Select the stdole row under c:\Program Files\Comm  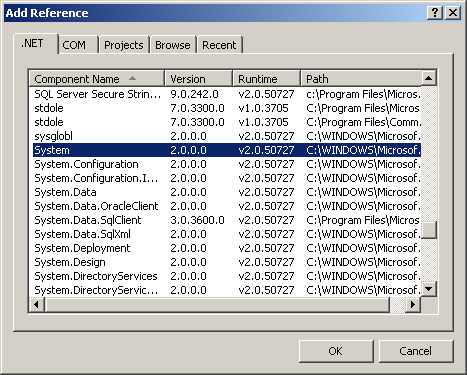point(227,122)
